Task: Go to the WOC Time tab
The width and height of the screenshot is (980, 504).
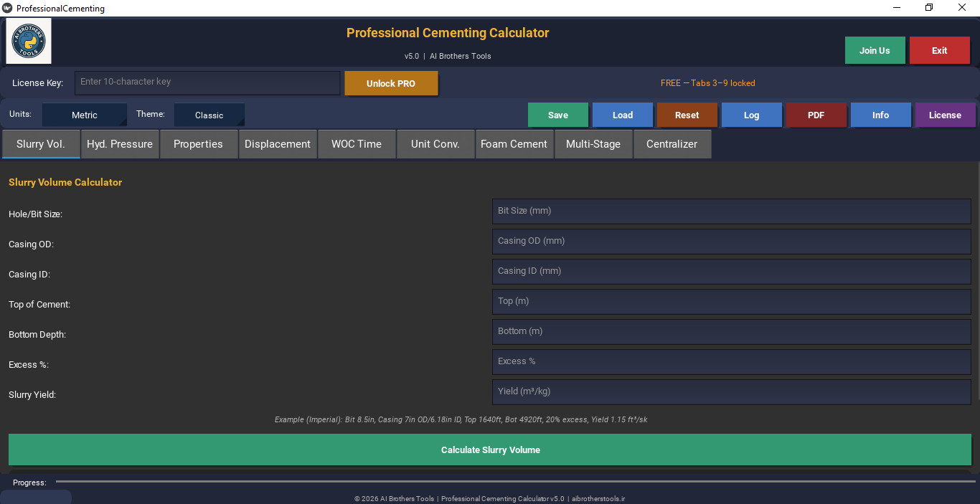Action: pyautogui.click(x=357, y=144)
